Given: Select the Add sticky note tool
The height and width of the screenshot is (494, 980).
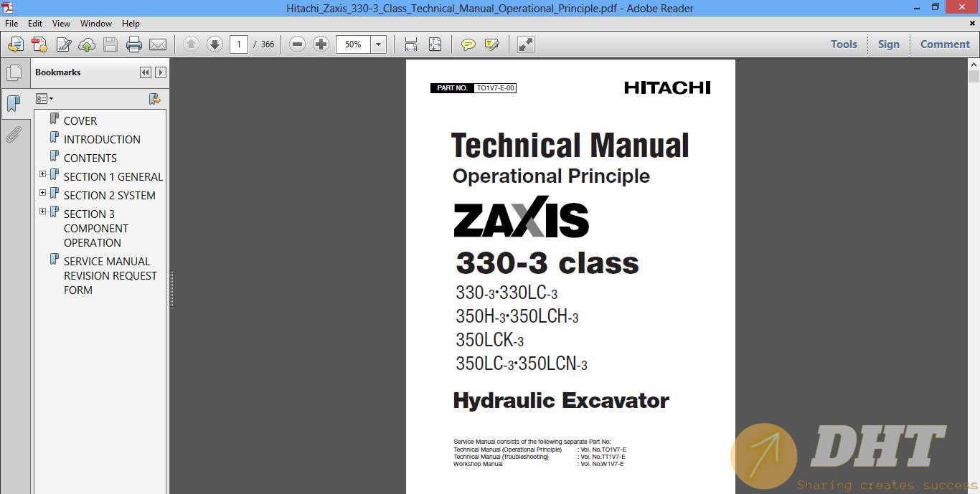Looking at the screenshot, I should pos(468,44).
